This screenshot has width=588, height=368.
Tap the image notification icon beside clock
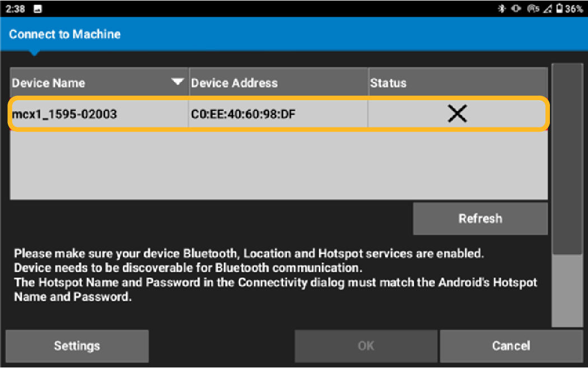click(x=38, y=9)
